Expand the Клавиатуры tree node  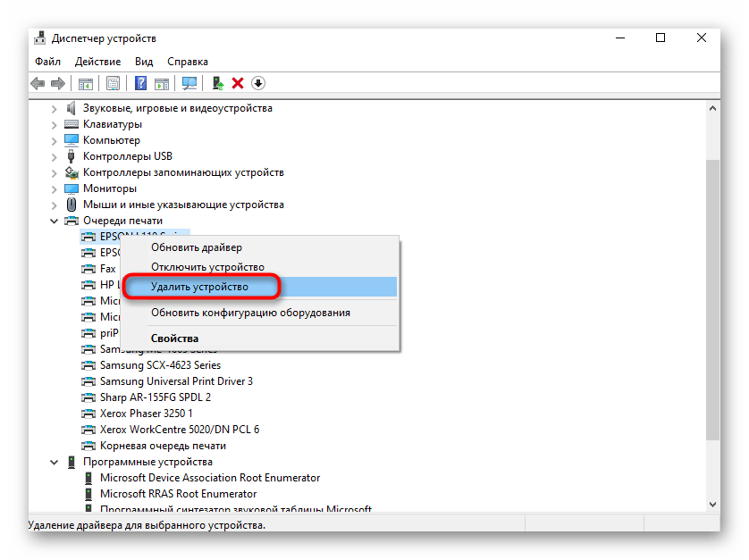[54, 125]
